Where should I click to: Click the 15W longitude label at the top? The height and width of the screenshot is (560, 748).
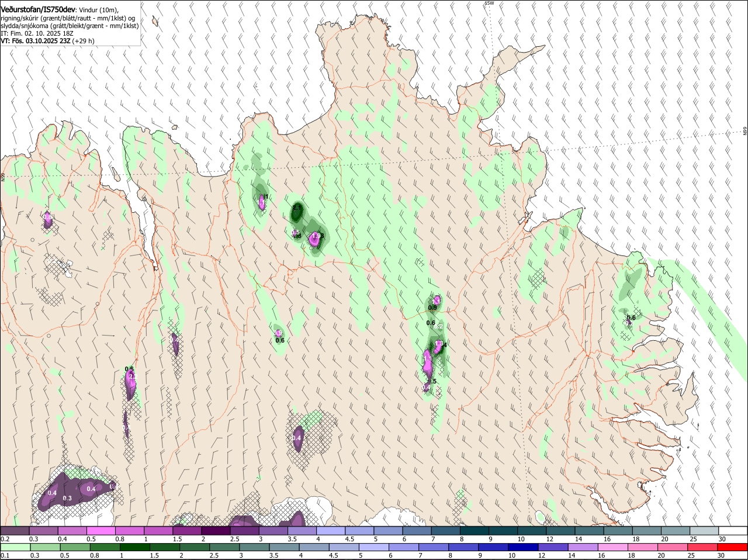click(x=489, y=3)
